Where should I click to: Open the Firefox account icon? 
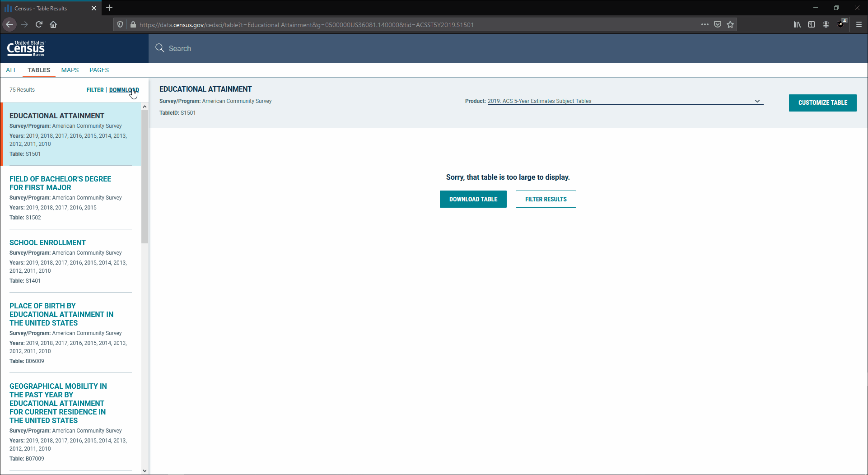click(826, 24)
